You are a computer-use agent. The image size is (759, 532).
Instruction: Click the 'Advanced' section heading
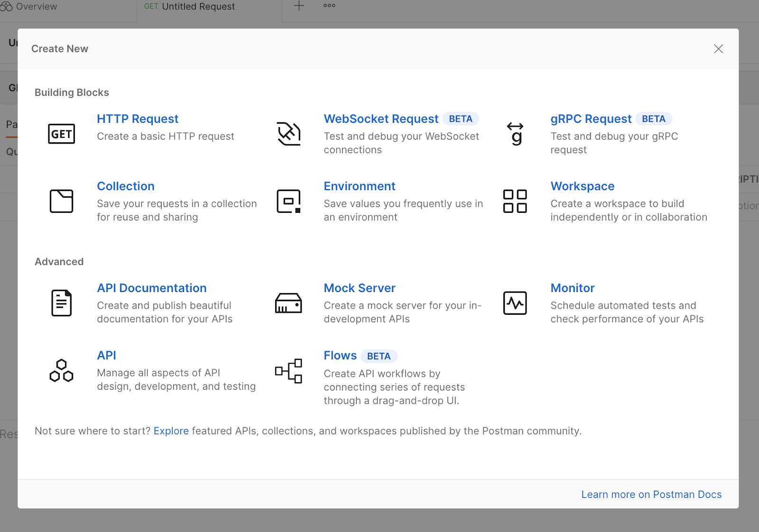59,262
